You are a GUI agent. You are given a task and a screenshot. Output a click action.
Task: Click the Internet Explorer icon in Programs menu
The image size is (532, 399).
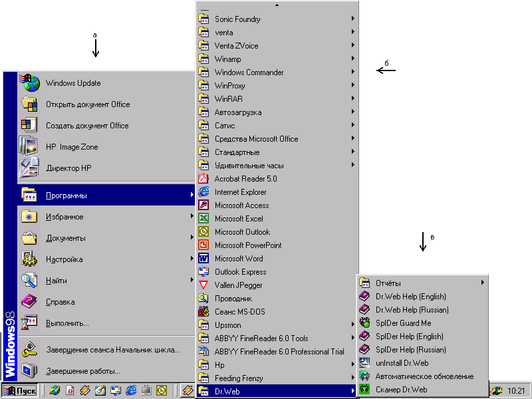coord(203,192)
